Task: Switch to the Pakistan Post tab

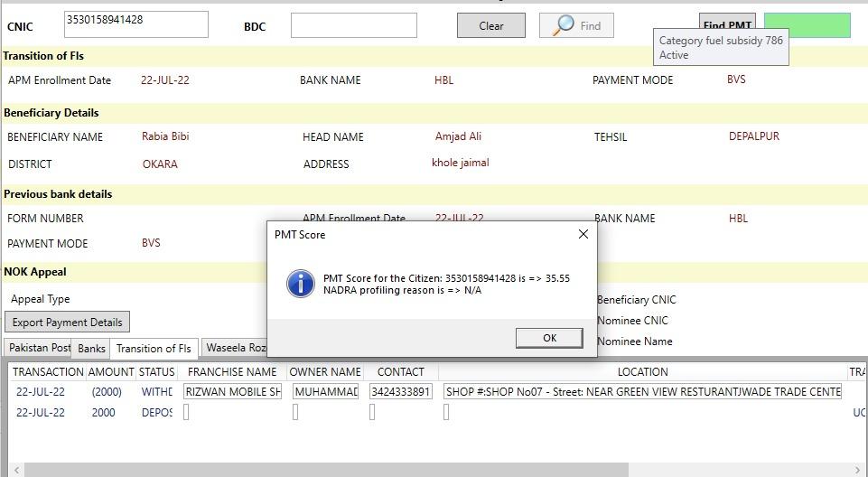Action: tap(38, 348)
